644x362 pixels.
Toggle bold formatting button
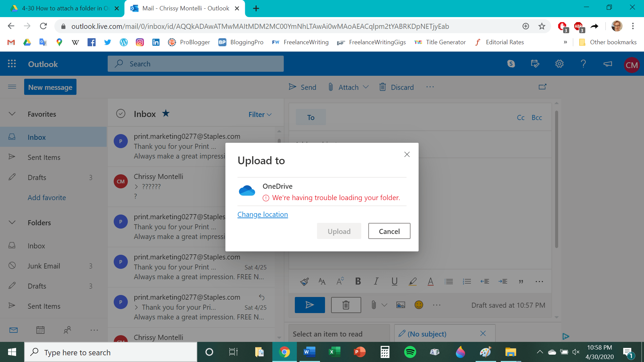(358, 282)
